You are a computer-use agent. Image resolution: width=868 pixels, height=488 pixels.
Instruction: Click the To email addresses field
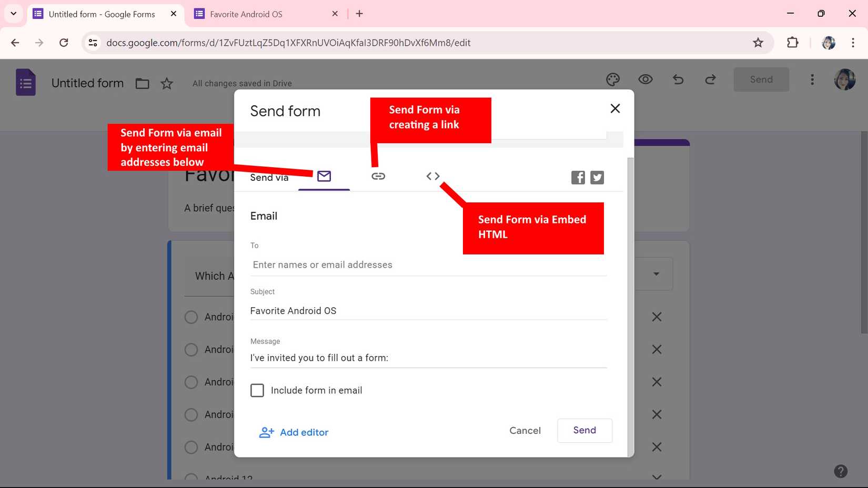click(x=368, y=265)
